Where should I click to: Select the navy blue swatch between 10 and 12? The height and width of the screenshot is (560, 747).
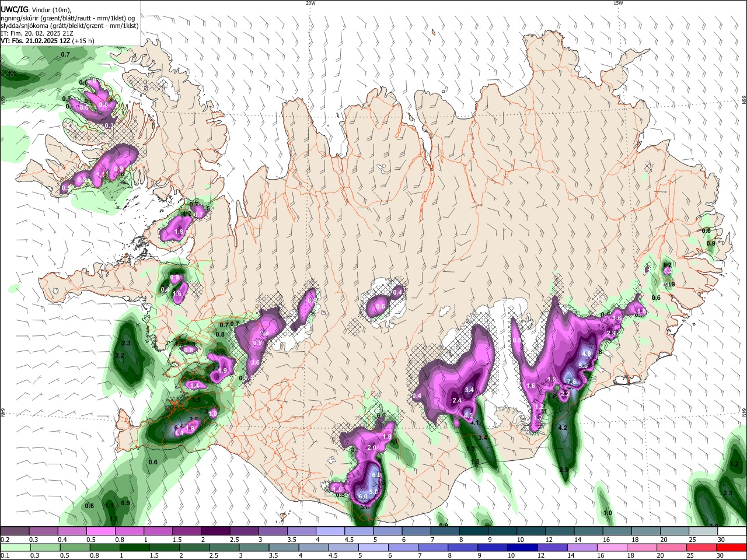(x=522, y=548)
